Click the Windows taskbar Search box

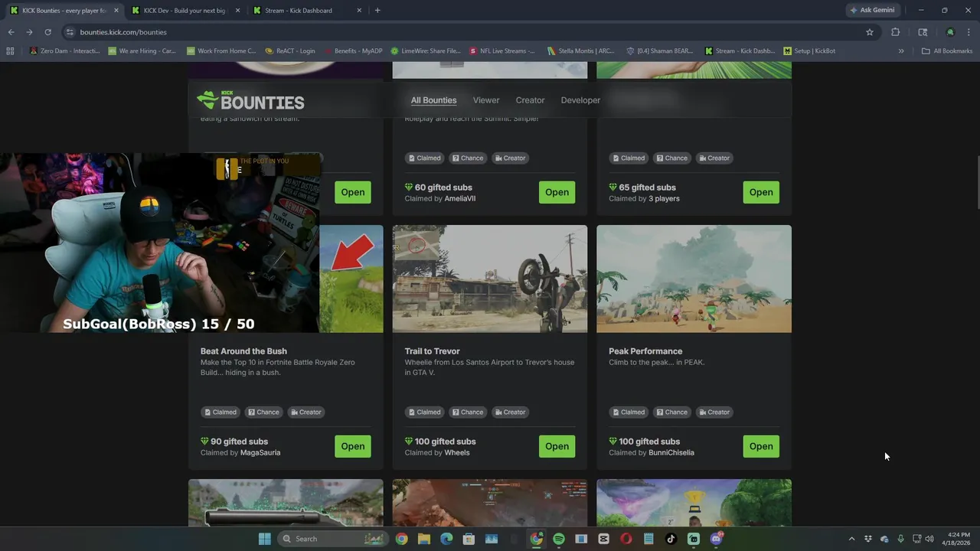click(x=332, y=539)
